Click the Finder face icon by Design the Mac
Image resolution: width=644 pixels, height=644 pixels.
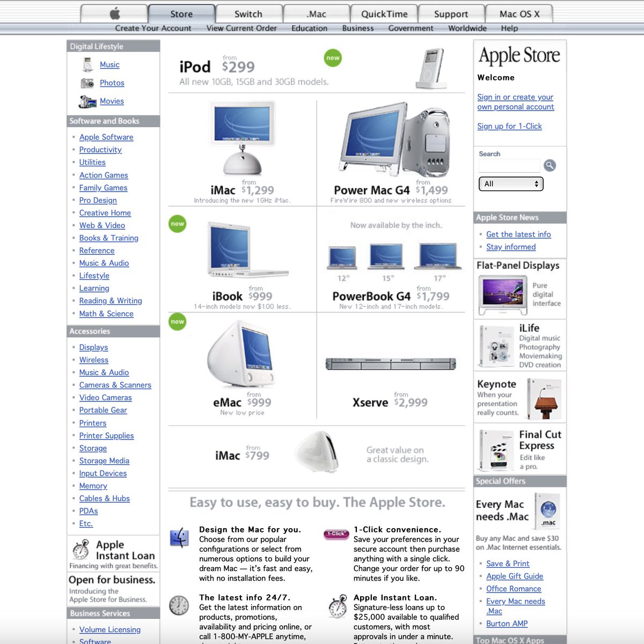(179, 537)
